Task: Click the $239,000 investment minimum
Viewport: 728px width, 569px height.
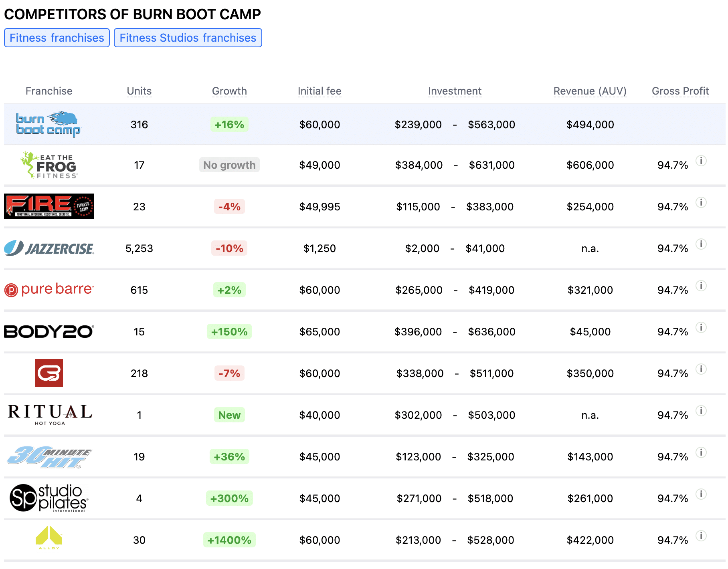Action: (418, 125)
